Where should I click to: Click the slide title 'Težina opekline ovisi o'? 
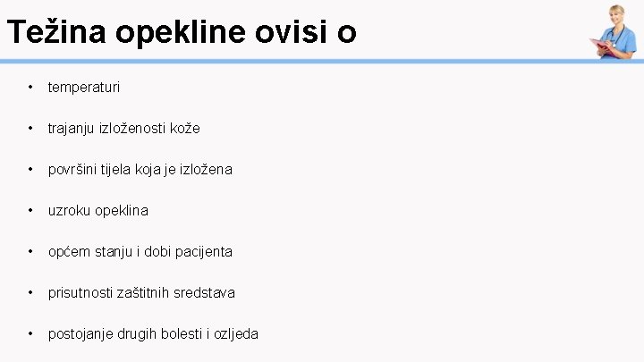(182, 33)
